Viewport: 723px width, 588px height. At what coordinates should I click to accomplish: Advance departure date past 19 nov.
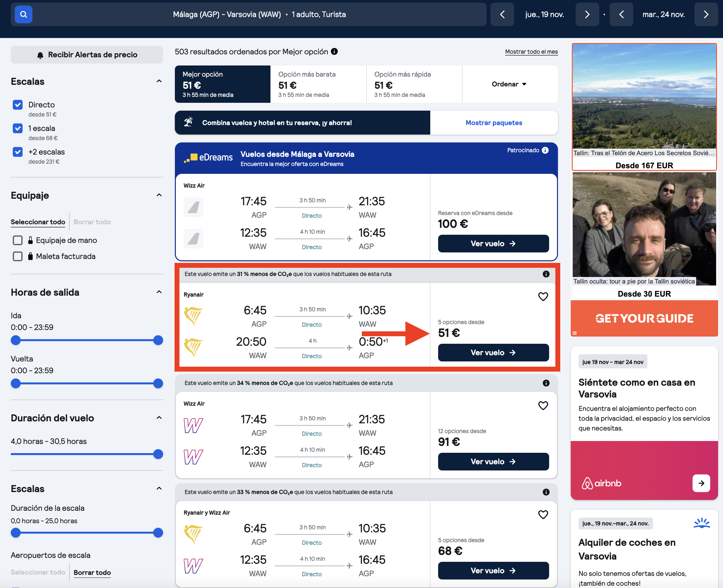tap(587, 14)
